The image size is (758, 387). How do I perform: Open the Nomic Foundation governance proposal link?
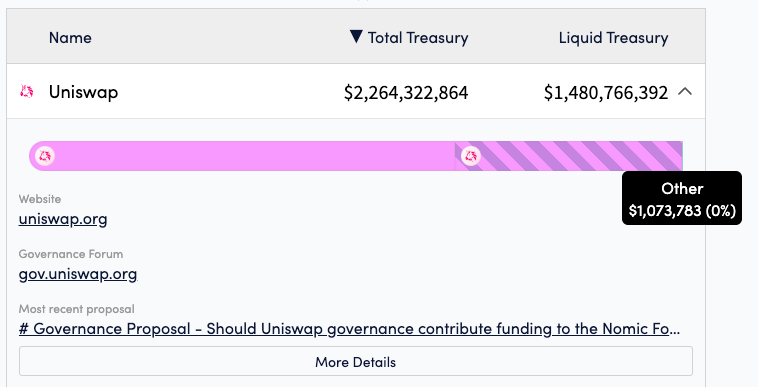click(x=350, y=329)
